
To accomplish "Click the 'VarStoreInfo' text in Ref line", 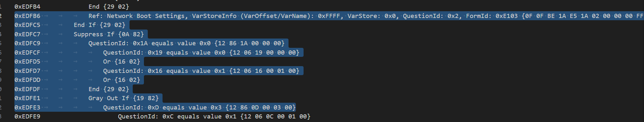I will 214,16.
